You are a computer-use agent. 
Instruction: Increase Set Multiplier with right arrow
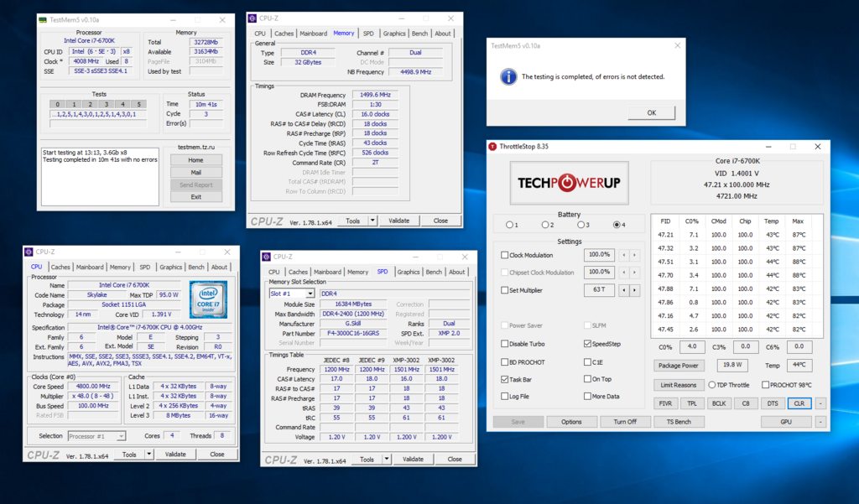click(x=634, y=290)
